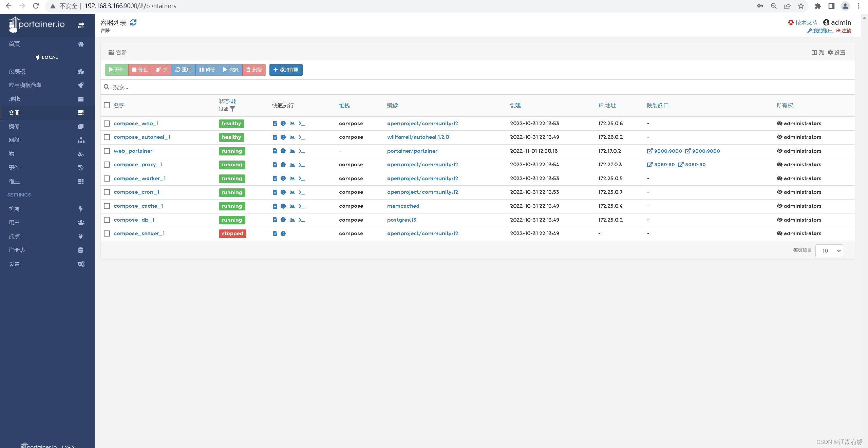Viewport: 868px width, 448px height.
Task: Open console icon for compose_db_1
Action: coord(302,220)
